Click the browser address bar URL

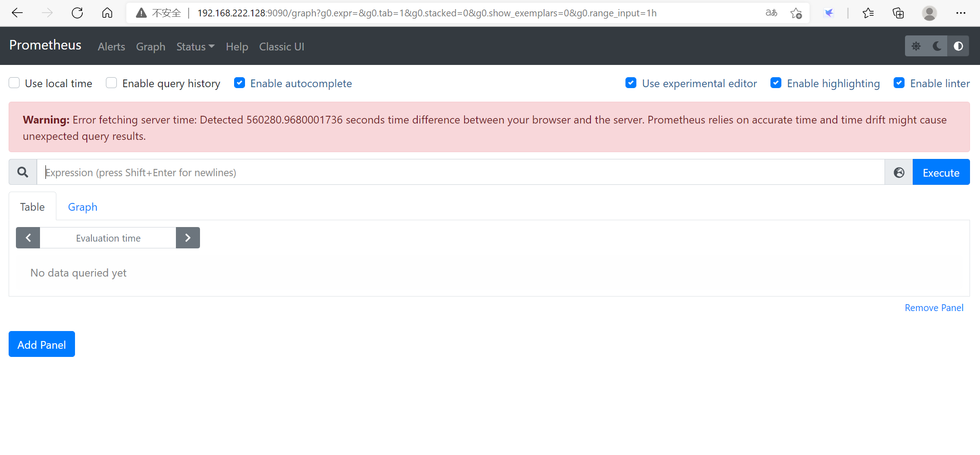coord(427,13)
